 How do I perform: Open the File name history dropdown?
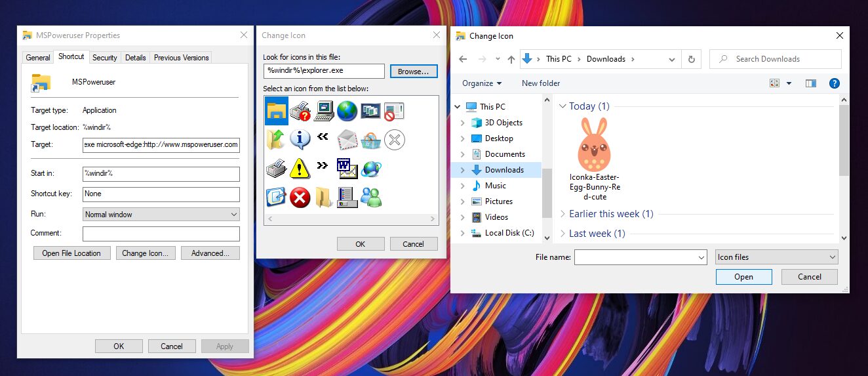pos(701,257)
